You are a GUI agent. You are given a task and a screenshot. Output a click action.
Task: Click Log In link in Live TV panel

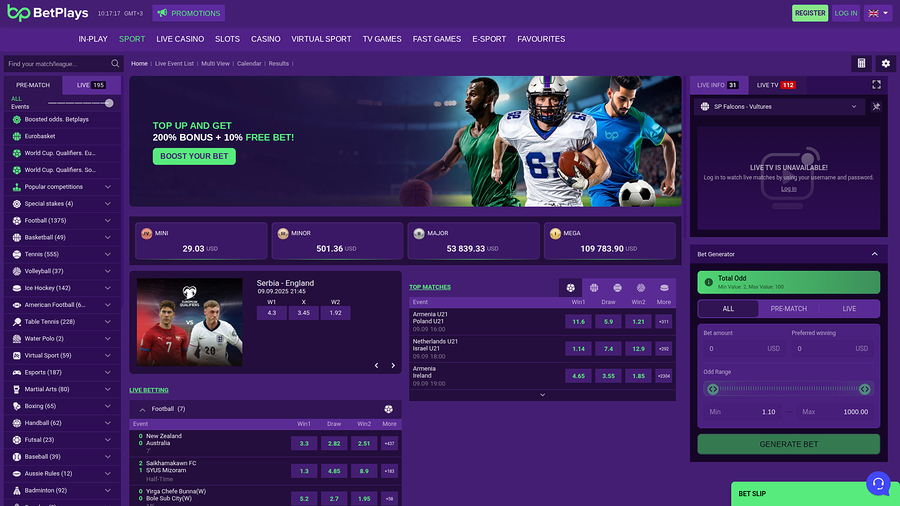click(789, 189)
